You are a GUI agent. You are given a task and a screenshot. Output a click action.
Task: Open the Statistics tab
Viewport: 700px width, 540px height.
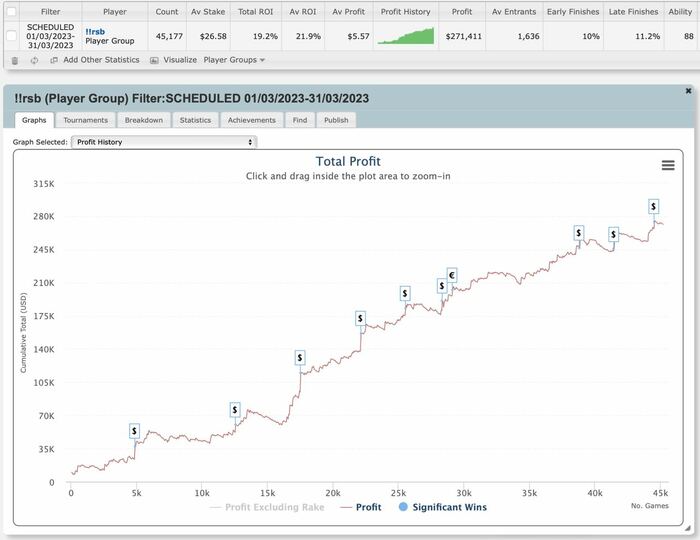tap(195, 120)
